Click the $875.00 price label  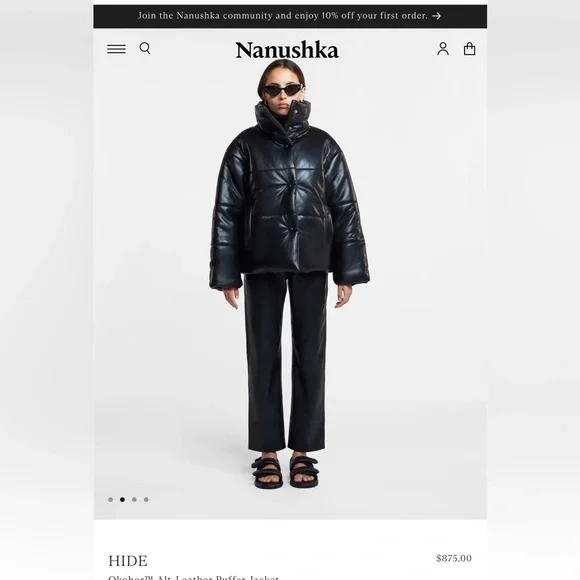[454, 558]
